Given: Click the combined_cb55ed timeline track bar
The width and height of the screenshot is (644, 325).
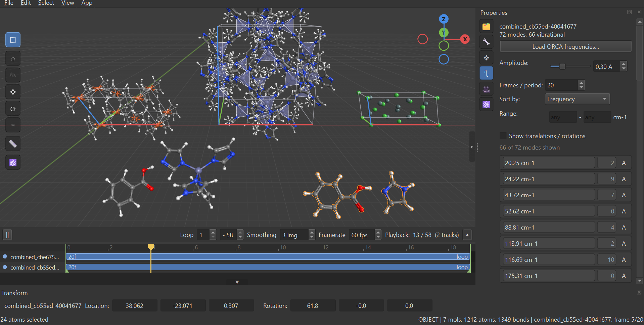Looking at the screenshot, I should tap(268, 267).
